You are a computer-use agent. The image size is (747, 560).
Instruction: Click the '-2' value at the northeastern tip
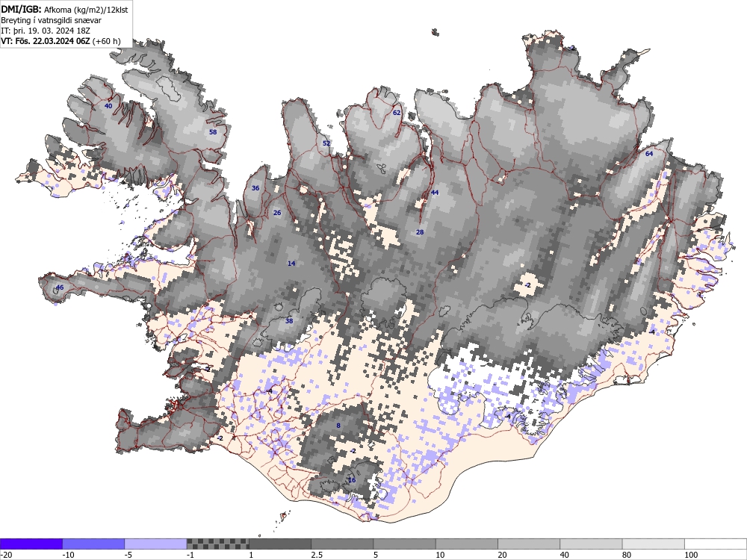point(572,48)
